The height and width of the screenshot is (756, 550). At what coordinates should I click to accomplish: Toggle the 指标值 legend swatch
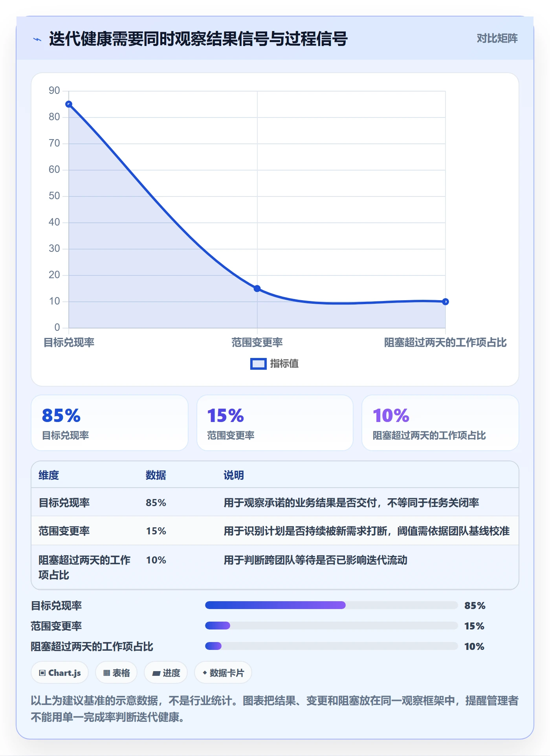point(258,364)
